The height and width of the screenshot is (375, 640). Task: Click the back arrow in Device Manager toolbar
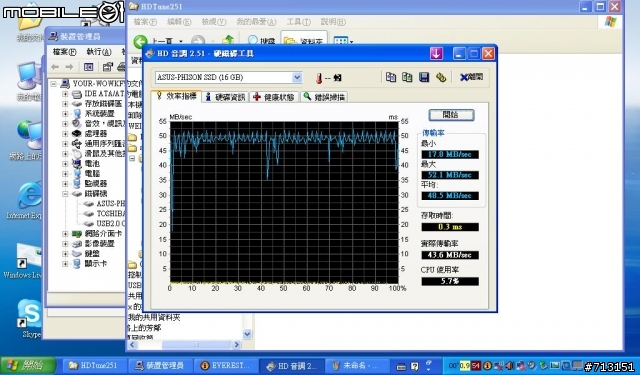[55, 67]
